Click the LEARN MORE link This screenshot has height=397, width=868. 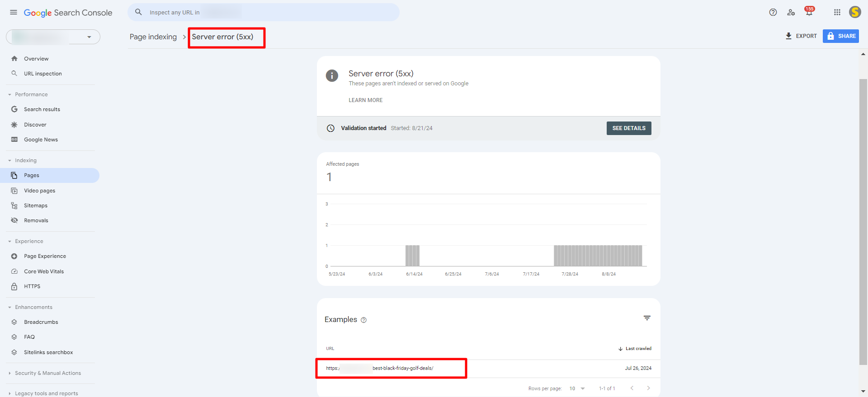[x=365, y=100]
